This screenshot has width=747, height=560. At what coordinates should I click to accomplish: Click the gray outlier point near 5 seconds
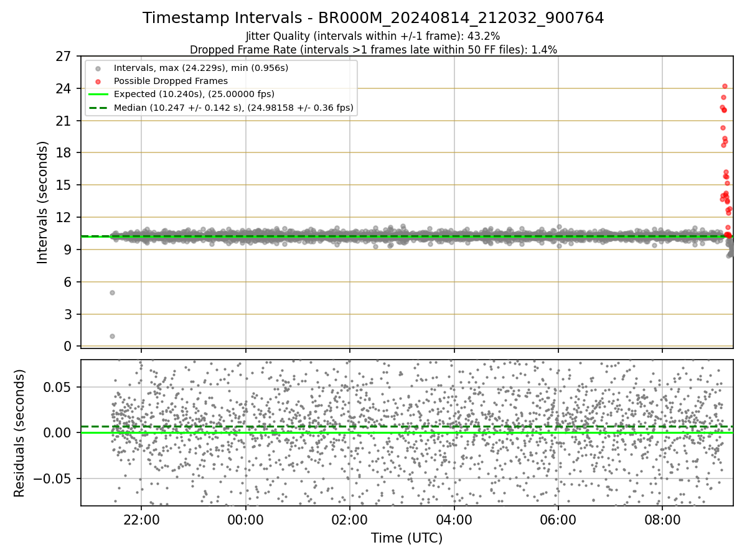112,292
